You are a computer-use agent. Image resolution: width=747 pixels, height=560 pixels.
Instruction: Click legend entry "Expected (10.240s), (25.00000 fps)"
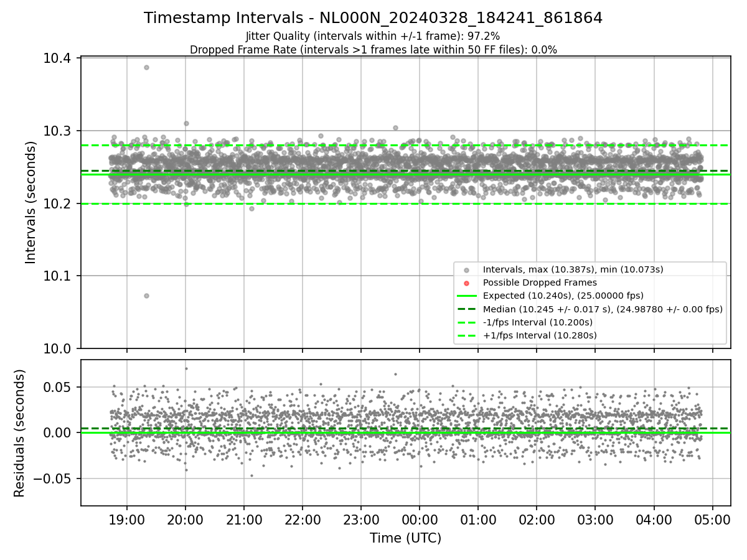(563, 296)
